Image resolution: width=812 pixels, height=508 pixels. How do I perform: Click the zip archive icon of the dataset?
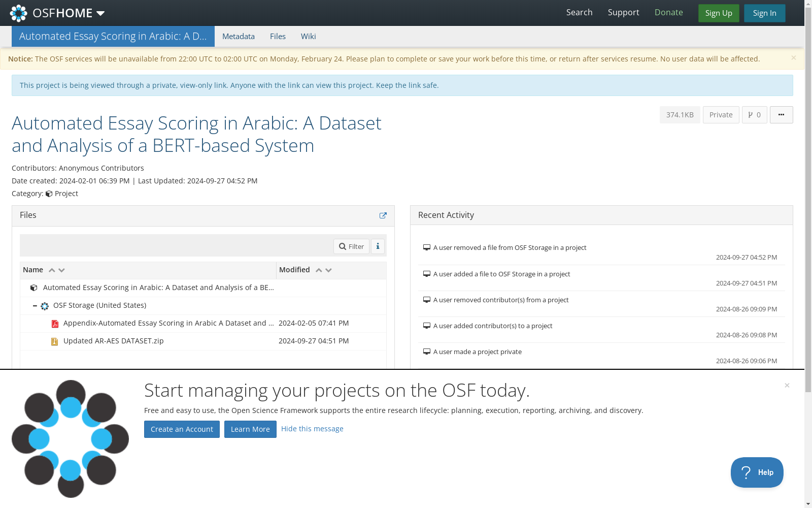point(55,341)
